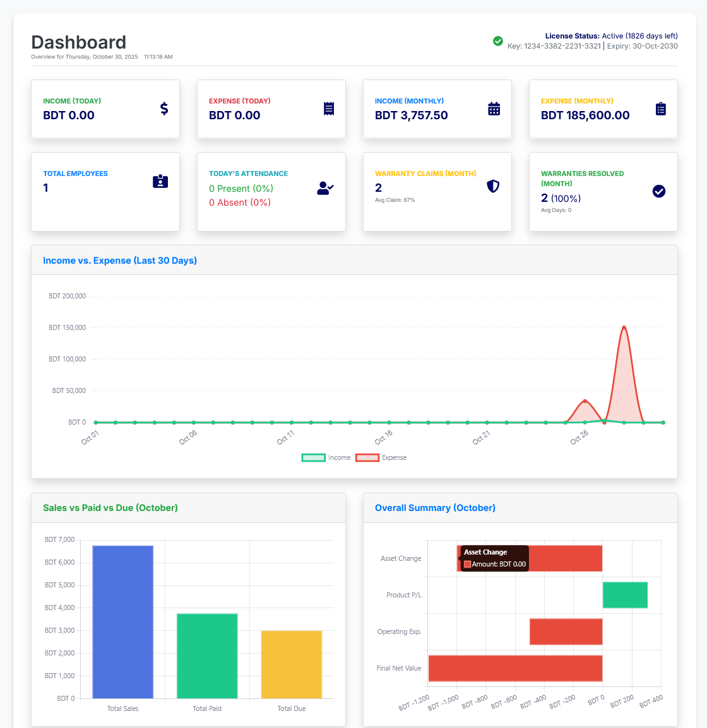Expand the Sales vs Paid vs Due (October) section

point(110,507)
